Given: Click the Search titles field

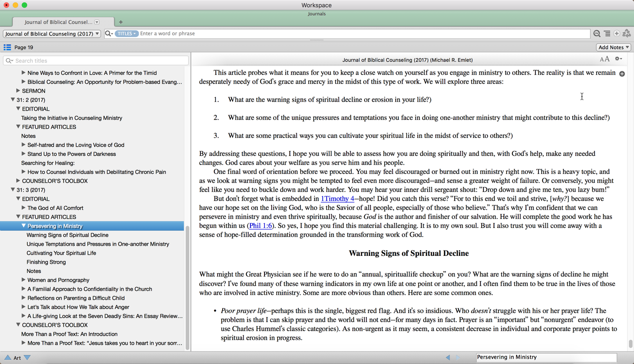Looking at the screenshot, I should 96,61.
